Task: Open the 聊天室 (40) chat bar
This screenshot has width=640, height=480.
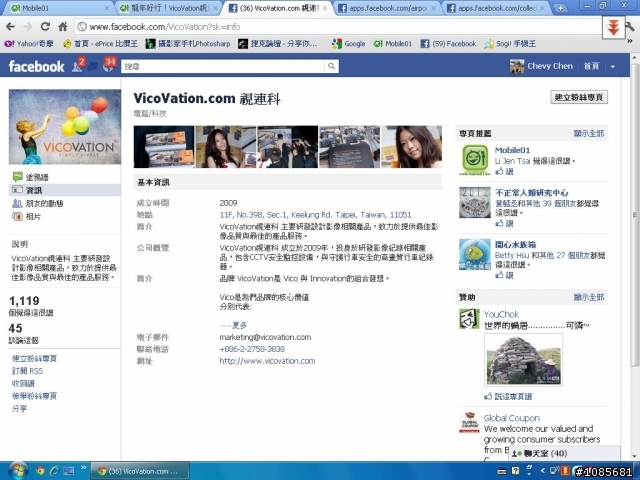Action: [564, 453]
